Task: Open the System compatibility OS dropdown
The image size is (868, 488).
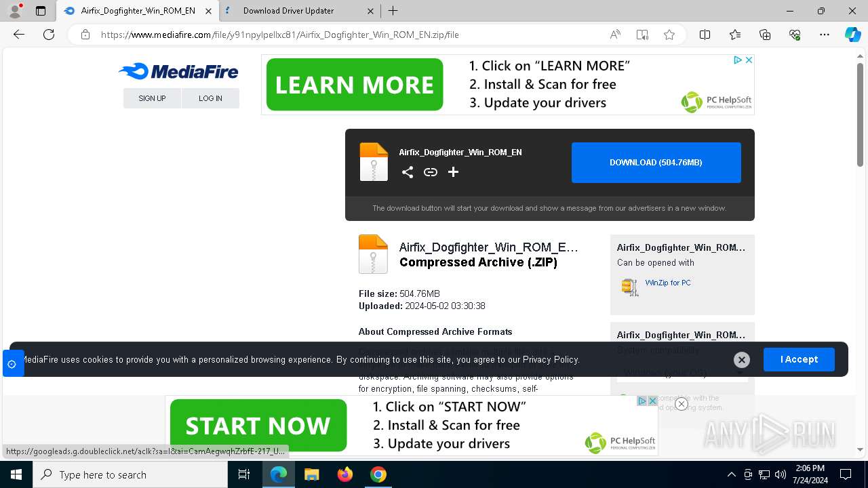Action: (682, 373)
